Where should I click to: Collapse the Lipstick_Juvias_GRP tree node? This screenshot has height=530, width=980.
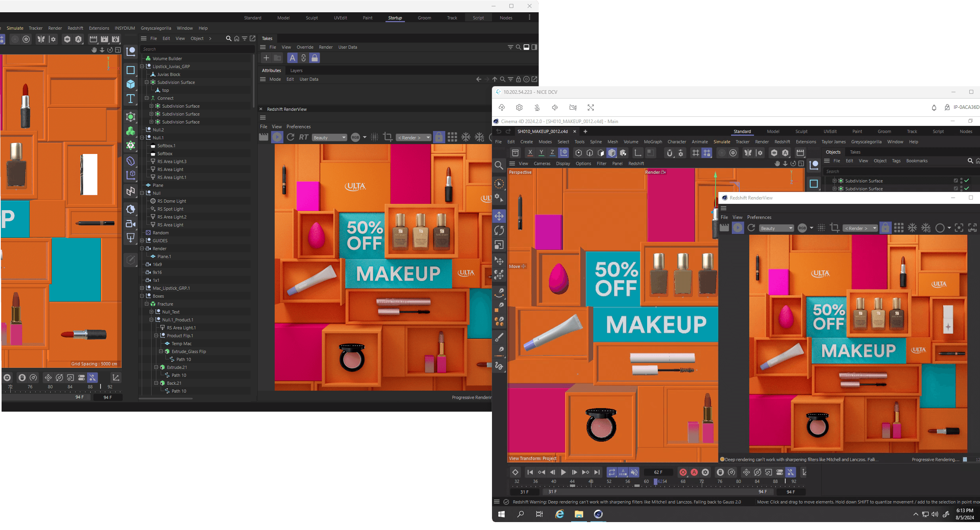click(142, 66)
